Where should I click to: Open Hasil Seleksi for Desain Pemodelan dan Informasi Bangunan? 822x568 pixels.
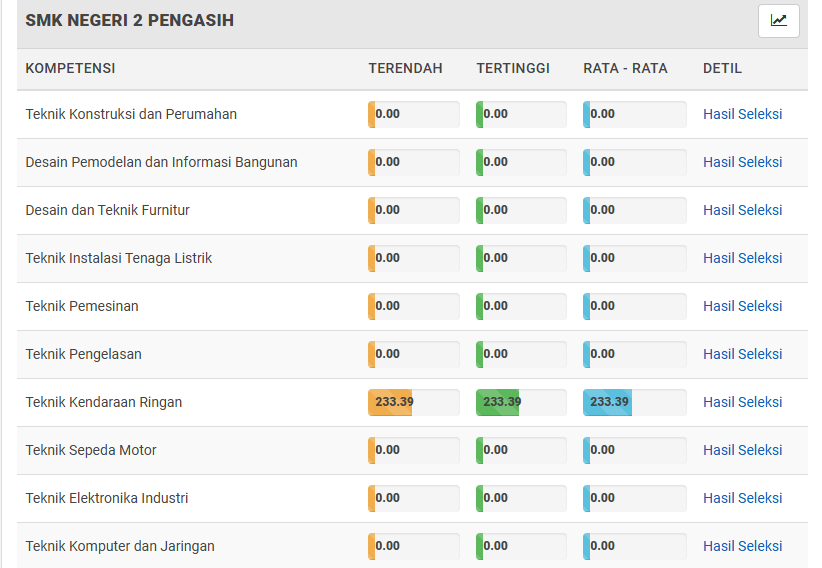pyautogui.click(x=742, y=162)
